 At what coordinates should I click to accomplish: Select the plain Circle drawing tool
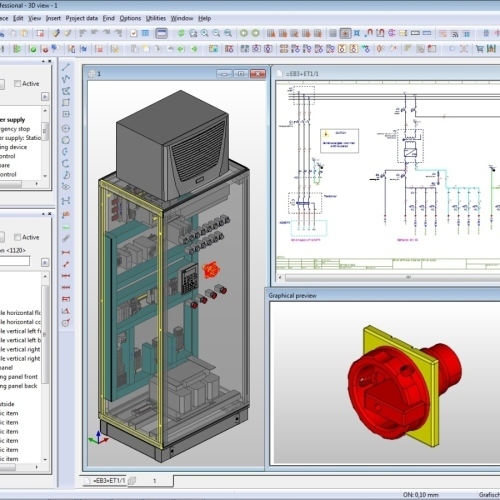[66, 140]
